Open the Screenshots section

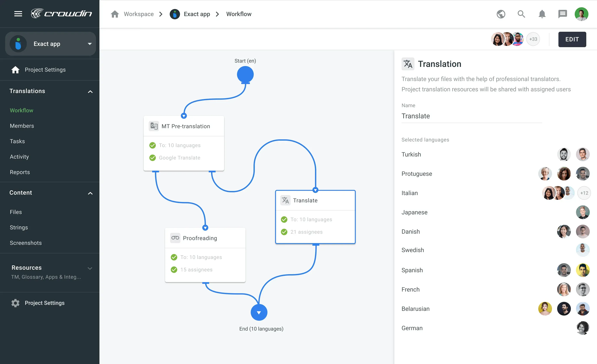(26, 243)
